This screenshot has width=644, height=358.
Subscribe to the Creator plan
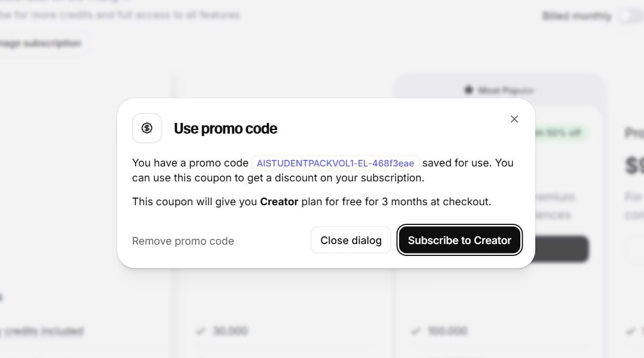459,240
